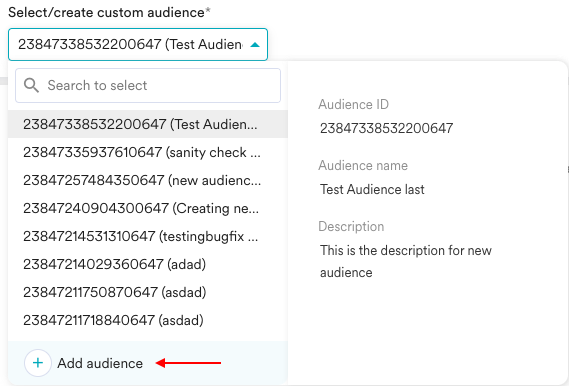Click the Audience name field label
Viewport: 569px width, 386px height.
click(363, 165)
